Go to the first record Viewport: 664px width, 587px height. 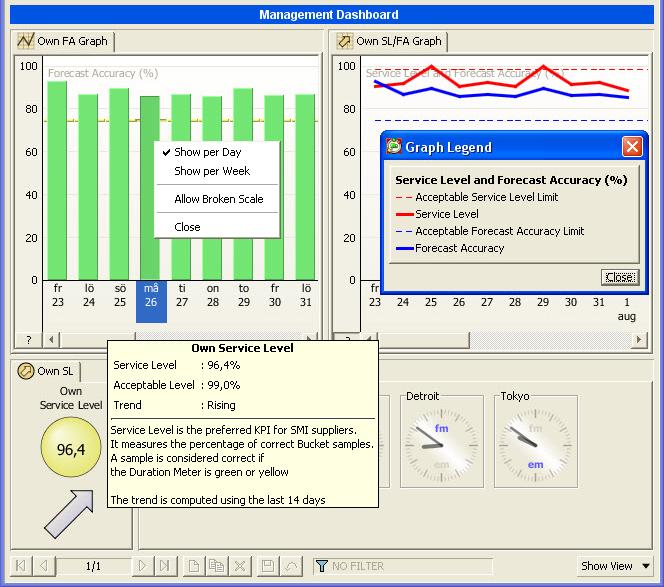tap(21, 566)
